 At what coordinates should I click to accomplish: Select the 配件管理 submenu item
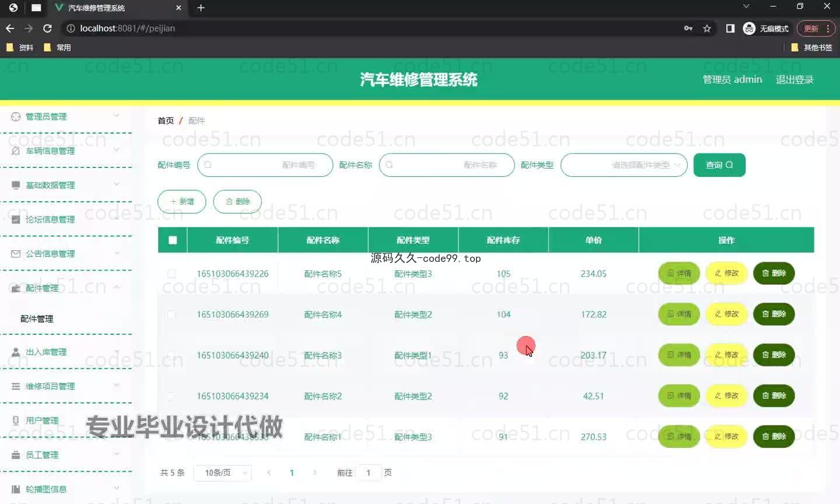click(37, 318)
